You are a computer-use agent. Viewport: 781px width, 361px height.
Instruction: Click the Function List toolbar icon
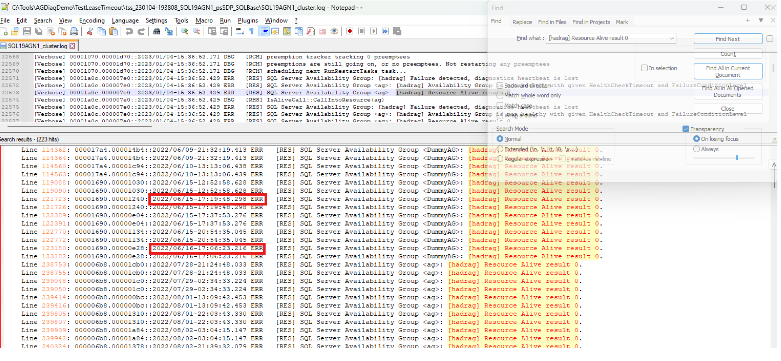click(310, 31)
